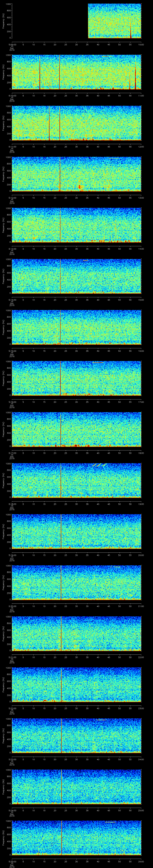Screen dimensions: 153x868
Task: Click the 5:12:00 start time label
Action: [x=12, y=197]
